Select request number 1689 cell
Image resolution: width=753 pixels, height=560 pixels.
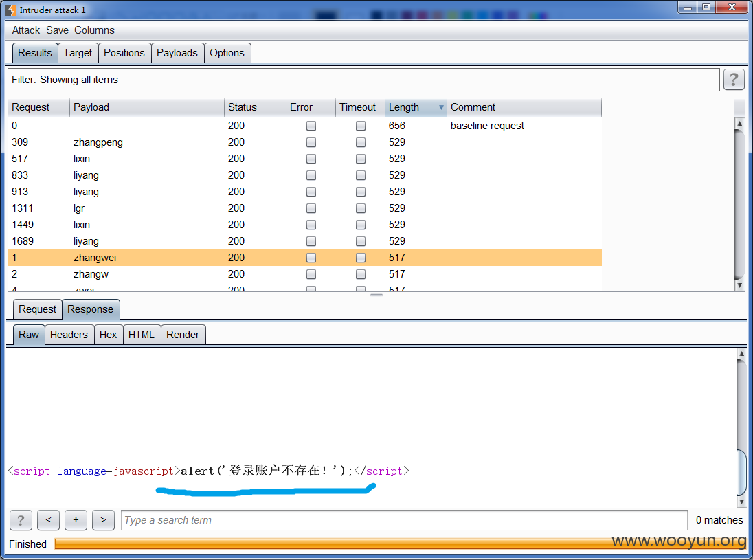[x=39, y=241]
